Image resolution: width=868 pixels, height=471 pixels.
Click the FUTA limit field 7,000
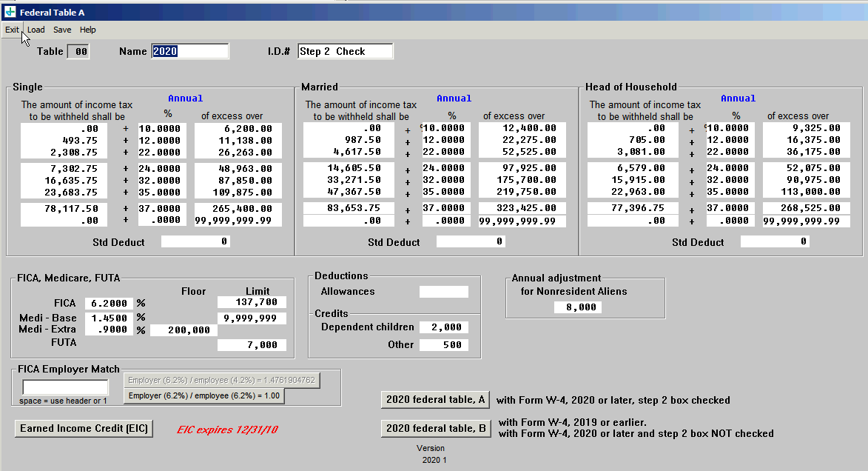(x=252, y=345)
